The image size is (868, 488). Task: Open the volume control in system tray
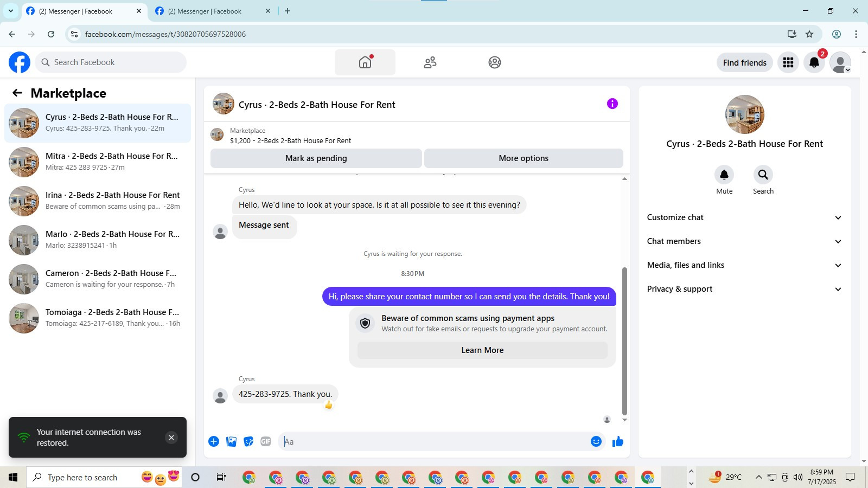(797, 477)
